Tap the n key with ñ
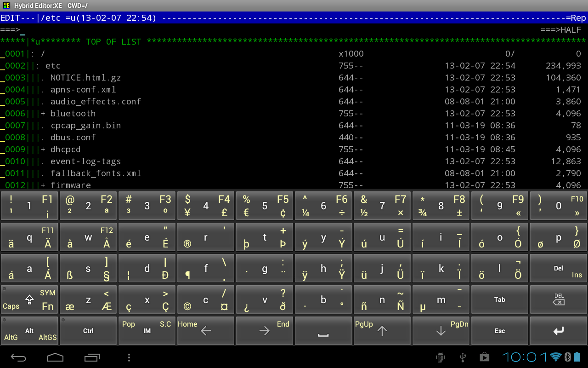Viewport: 588px width, 368px height. click(x=382, y=299)
